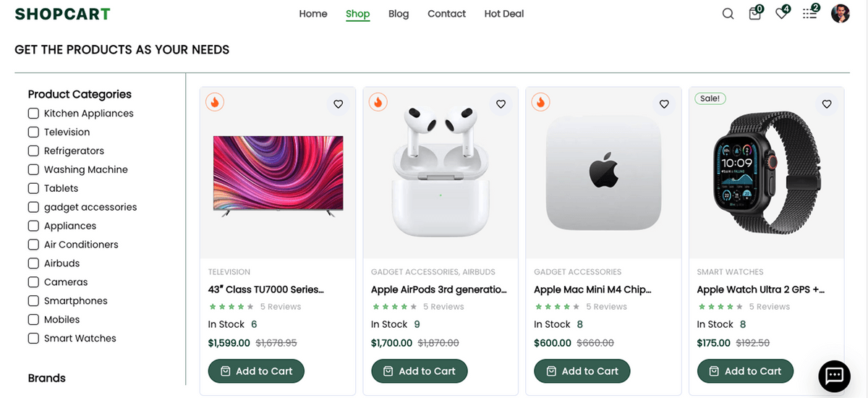
Task: Tick the Smart Watches checkbox
Action: 33,339
